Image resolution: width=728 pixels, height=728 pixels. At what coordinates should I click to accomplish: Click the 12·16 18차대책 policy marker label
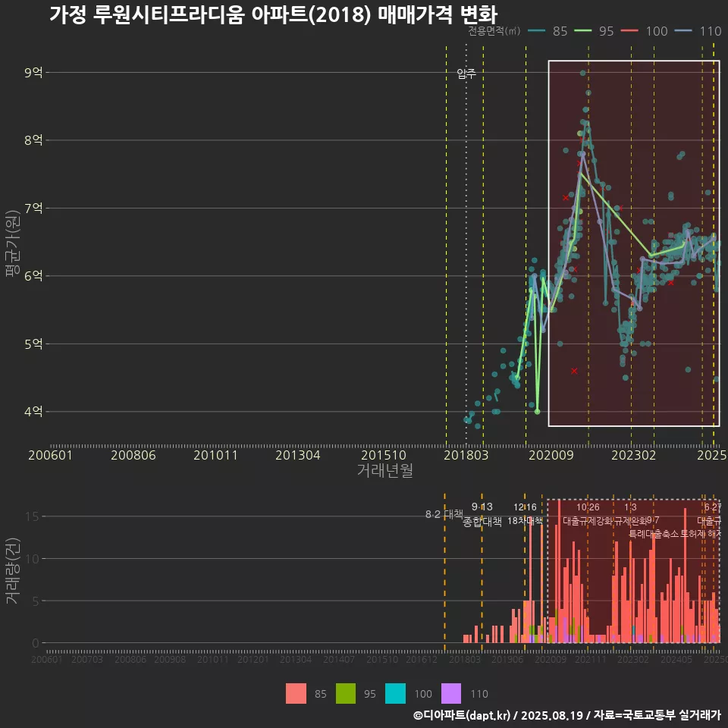(x=525, y=514)
